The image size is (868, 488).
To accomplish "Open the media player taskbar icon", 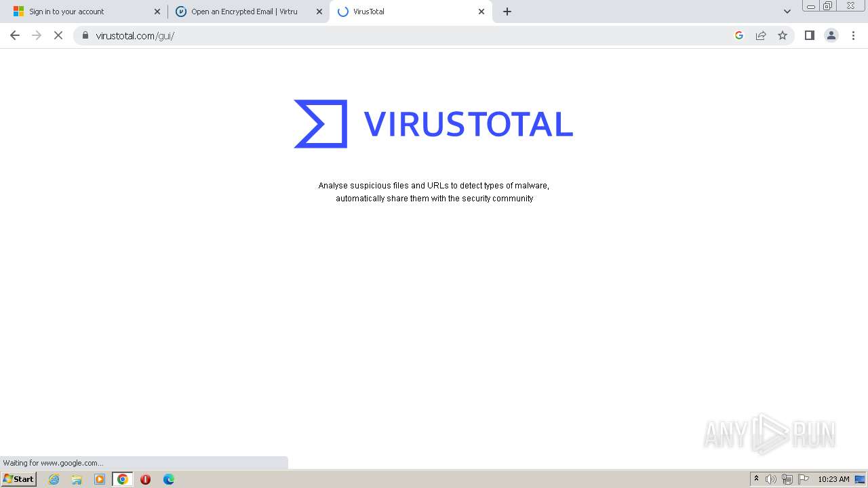I will [100, 479].
